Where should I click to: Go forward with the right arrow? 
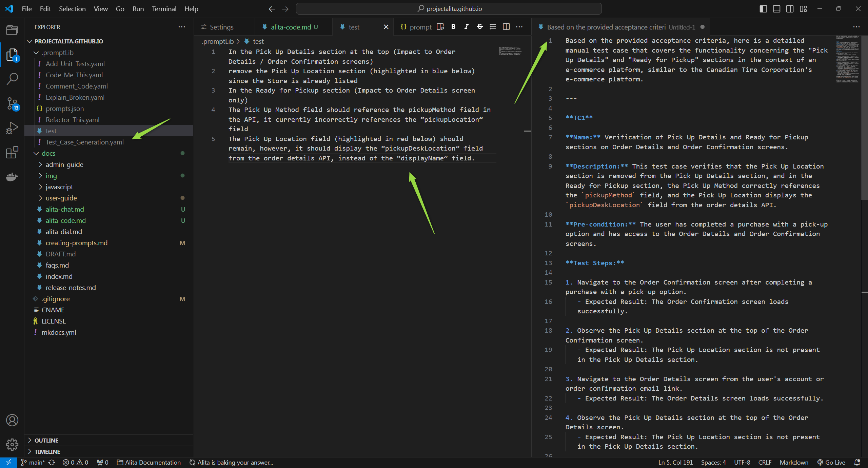[285, 9]
